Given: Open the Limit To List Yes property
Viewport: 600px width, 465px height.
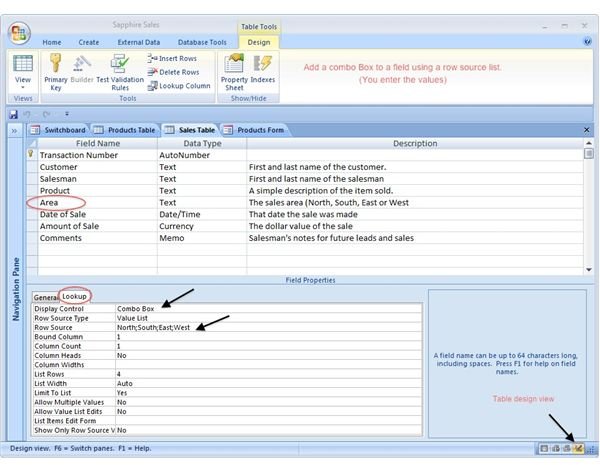Looking at the screenshot, I should point(269,393).
